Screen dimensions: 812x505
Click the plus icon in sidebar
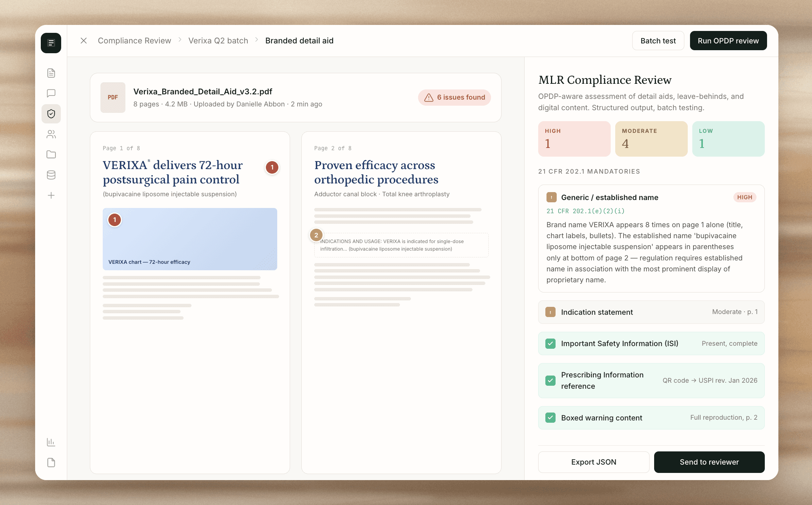(51, 195)
